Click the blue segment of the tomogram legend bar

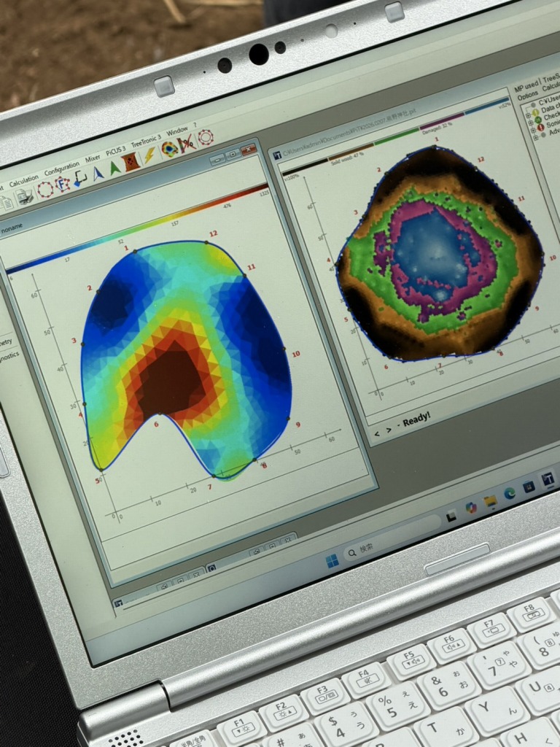click(x=486, y=107)
